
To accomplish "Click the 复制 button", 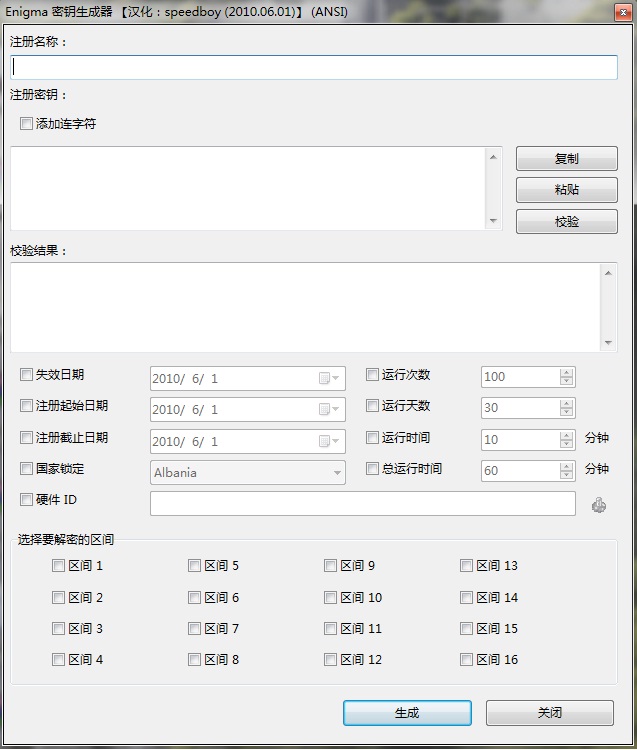I will tap(567, 158).
